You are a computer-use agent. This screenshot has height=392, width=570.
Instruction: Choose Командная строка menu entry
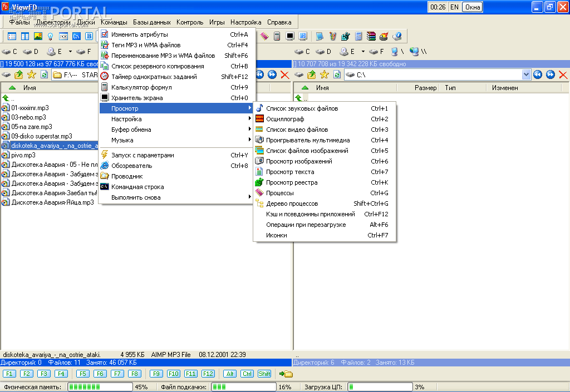click(x=176, y=187)
